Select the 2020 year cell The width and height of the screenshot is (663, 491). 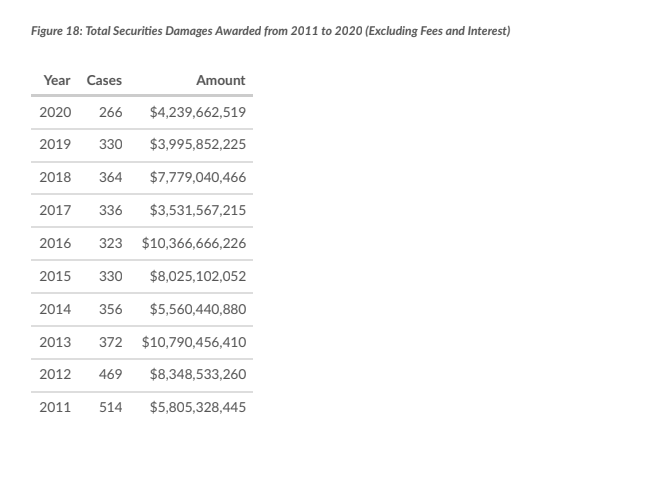click(55, 113)
